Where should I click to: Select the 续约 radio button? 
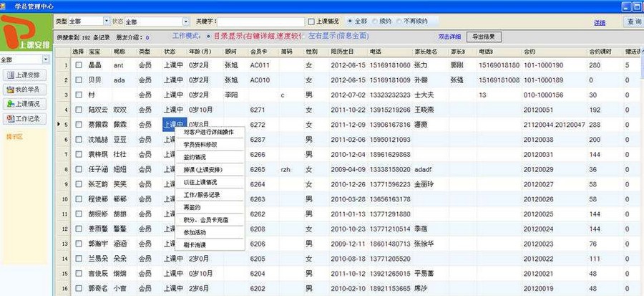click(x=375, y=21)
